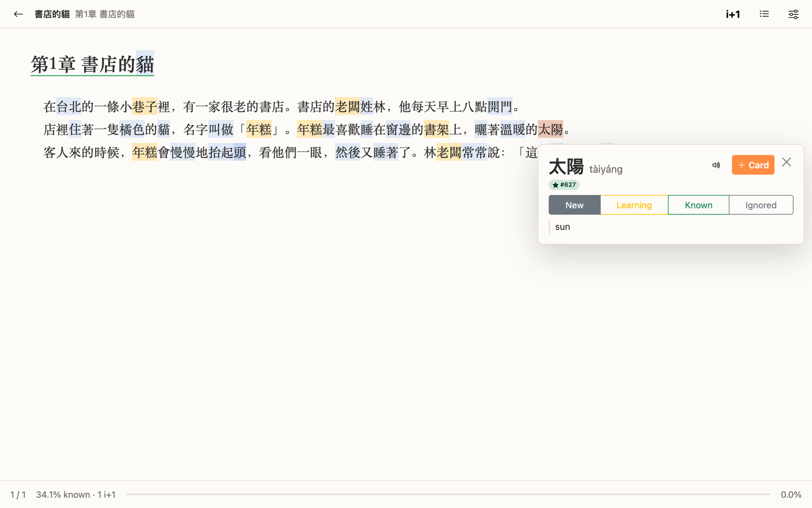
Task: Click the #627 frequency rank badge
Action: (x=564, y=185)
